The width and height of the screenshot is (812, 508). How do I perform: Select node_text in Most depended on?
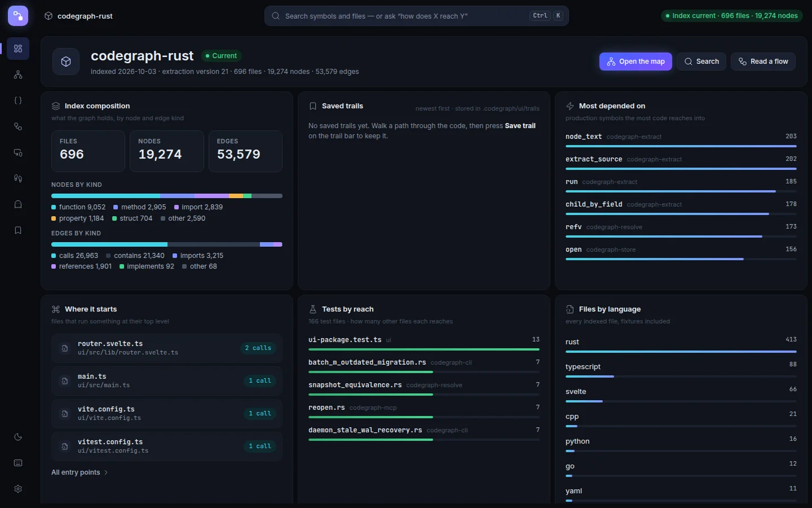pyautogui.click(x=681, y=139)
